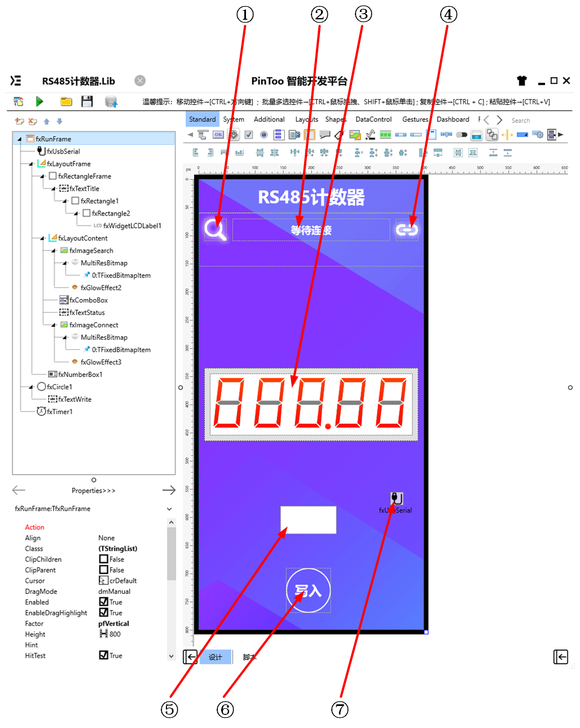Select the fxUsbSerial component icon on the canvas

click(x=397, y=498)
